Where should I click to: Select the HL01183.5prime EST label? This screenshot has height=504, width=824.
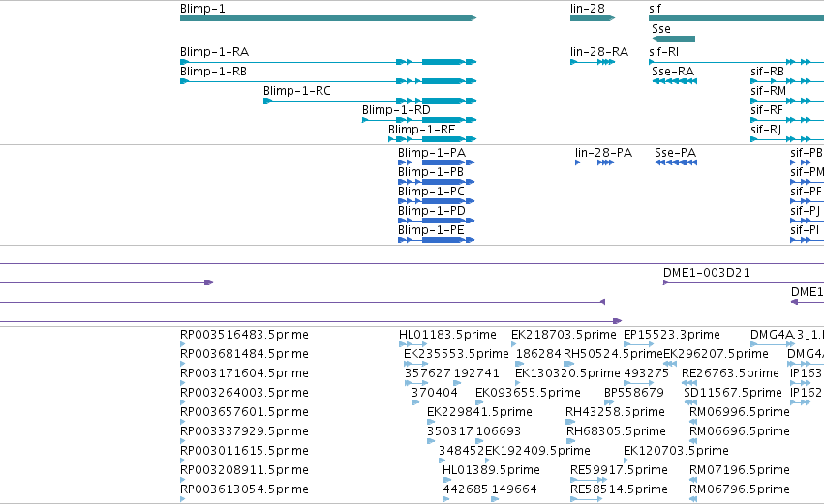click(447, 335)
